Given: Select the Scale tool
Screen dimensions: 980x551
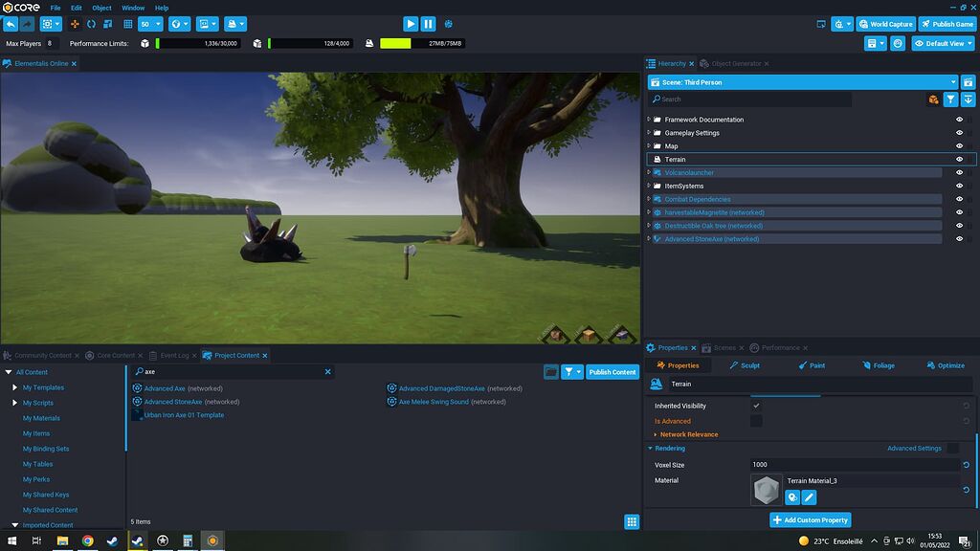Looking at the screenshot, I should click(107, 24).
